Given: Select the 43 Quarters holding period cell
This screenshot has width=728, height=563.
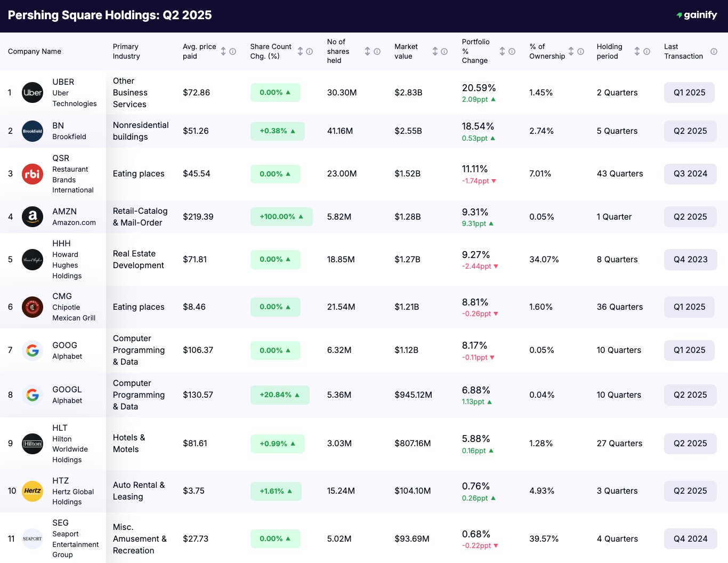Looking at the screenshot, I should [x=620, y=174].
